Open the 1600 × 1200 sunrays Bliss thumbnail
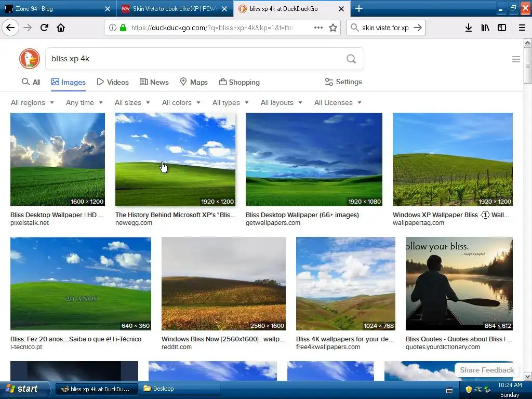Screen dimensions: 532x399 [57, 159]
